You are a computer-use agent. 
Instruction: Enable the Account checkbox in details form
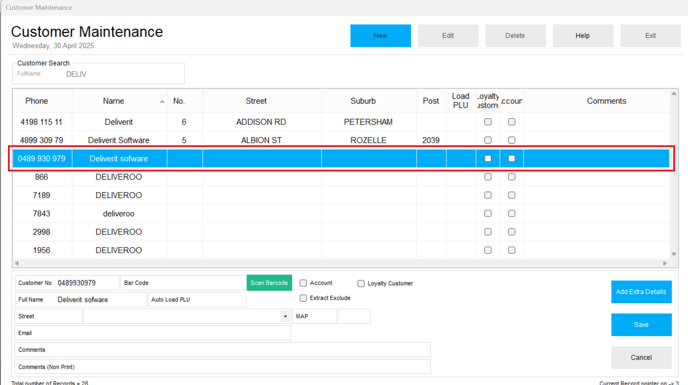303,283
